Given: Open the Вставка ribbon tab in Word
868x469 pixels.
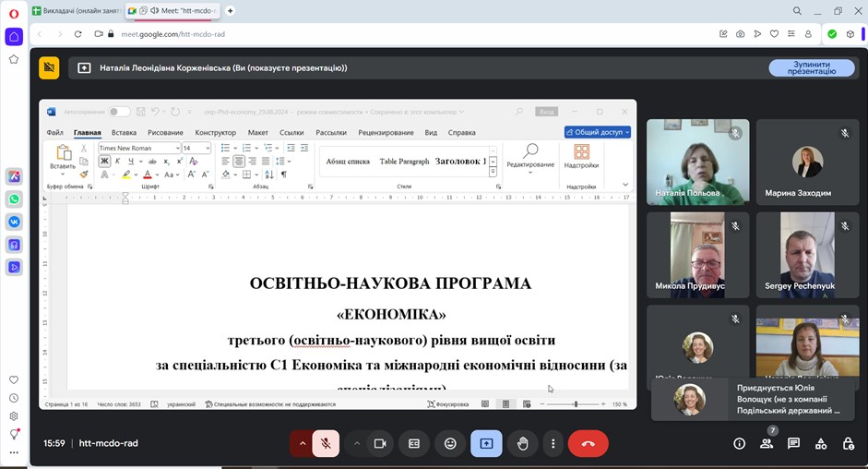Looking at the screenshot, I should click(x=124, y=133).
